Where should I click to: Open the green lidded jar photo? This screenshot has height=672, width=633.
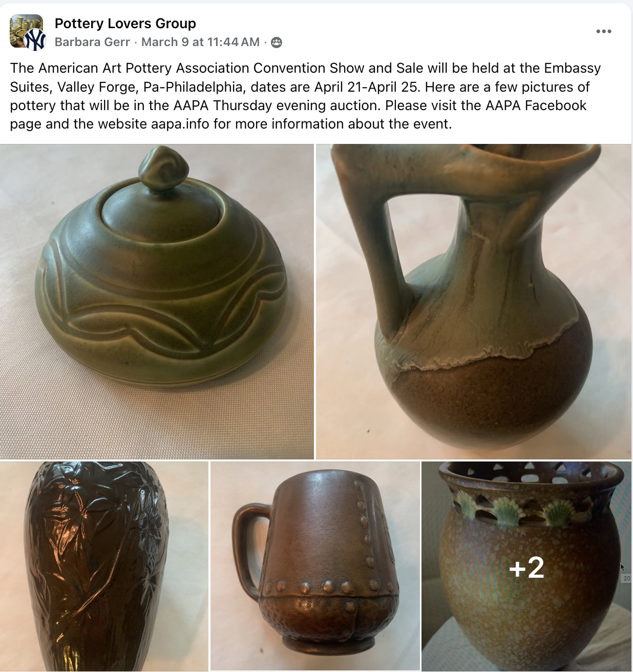click(x=157, y=302)
